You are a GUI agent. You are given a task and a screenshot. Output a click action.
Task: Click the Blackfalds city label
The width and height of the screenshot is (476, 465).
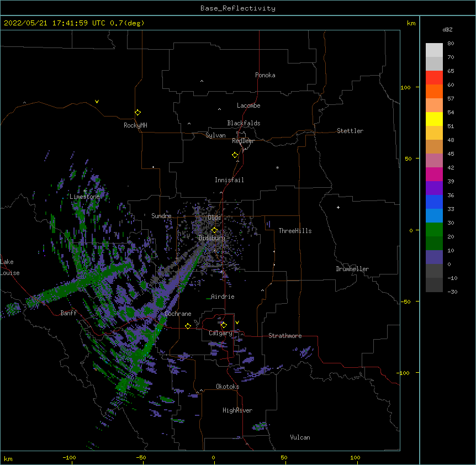click(x=244, y=123)
